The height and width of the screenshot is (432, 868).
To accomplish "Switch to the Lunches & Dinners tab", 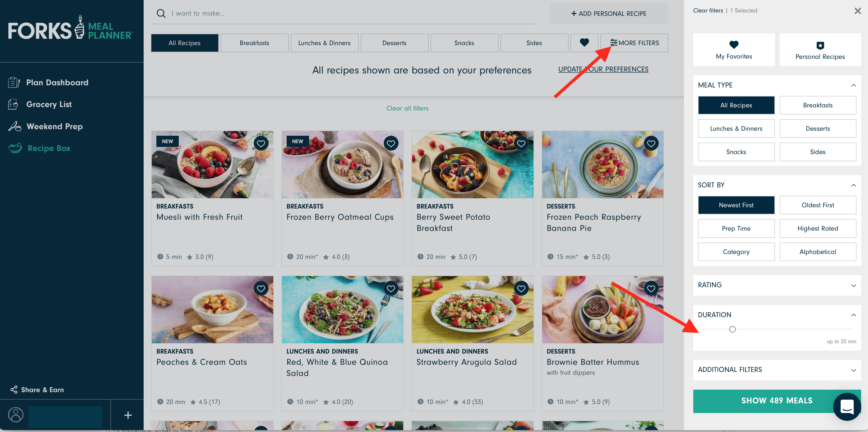I will (x=324, y=43).
